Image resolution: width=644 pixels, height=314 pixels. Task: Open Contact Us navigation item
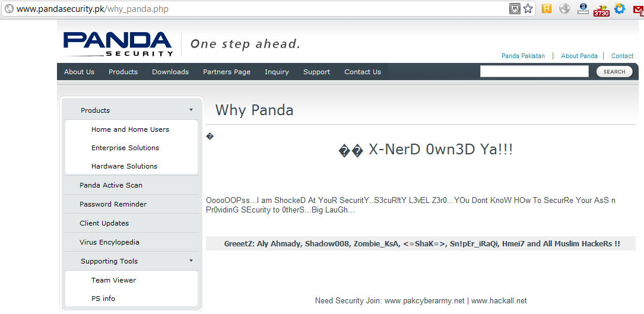click(x=363, y=72)
